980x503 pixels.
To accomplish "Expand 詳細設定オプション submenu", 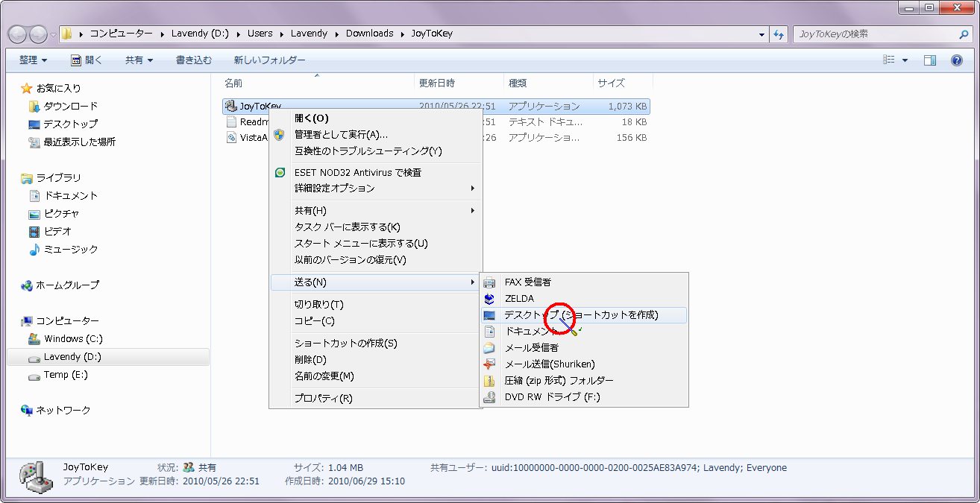I will point(375,189).
